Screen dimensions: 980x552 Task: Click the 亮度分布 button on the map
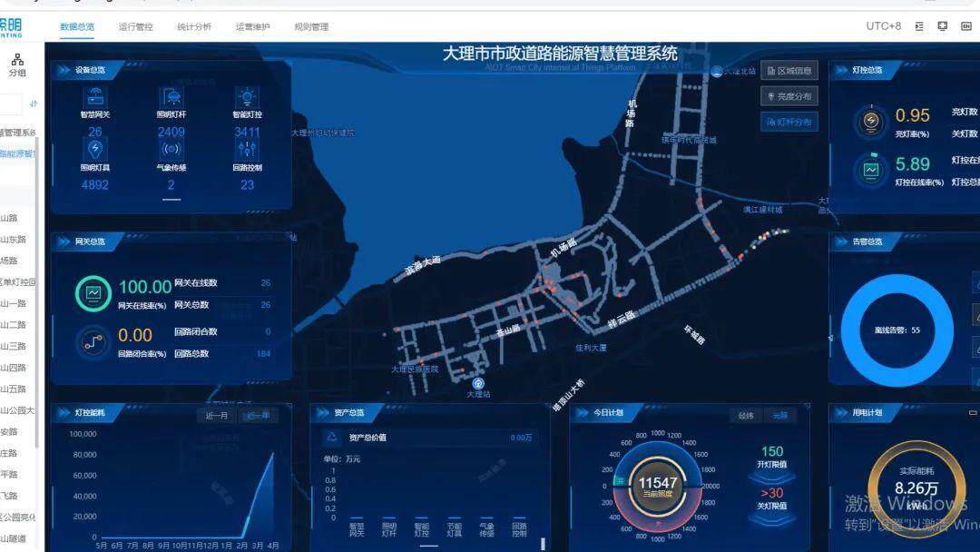click(791, 95)
